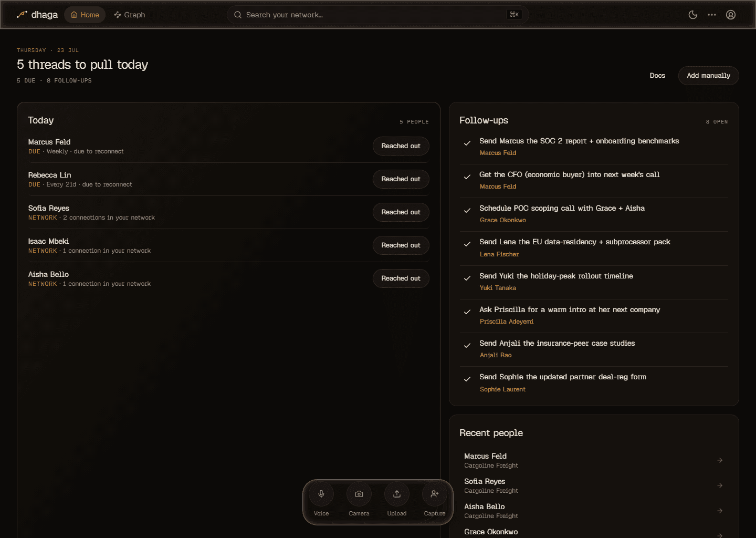The height and width of the screenshot is (538, 756).
Task: Open Marcus Feld link under CFO follow-up
Action: click(498, 187)
